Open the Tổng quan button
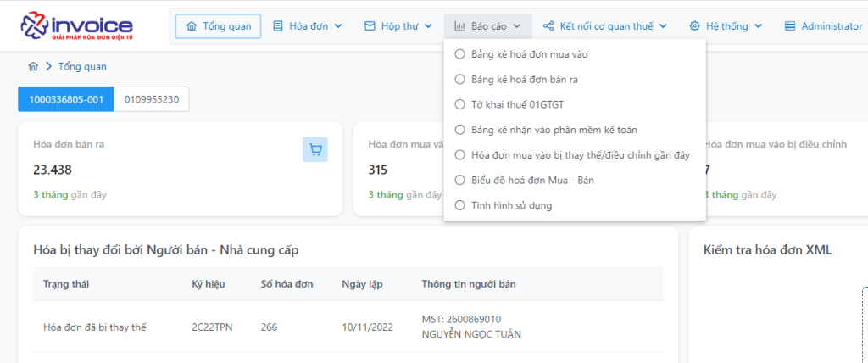The width and height of the screenshot is (868, 363). pyautogui.click(x=218, y=26)
